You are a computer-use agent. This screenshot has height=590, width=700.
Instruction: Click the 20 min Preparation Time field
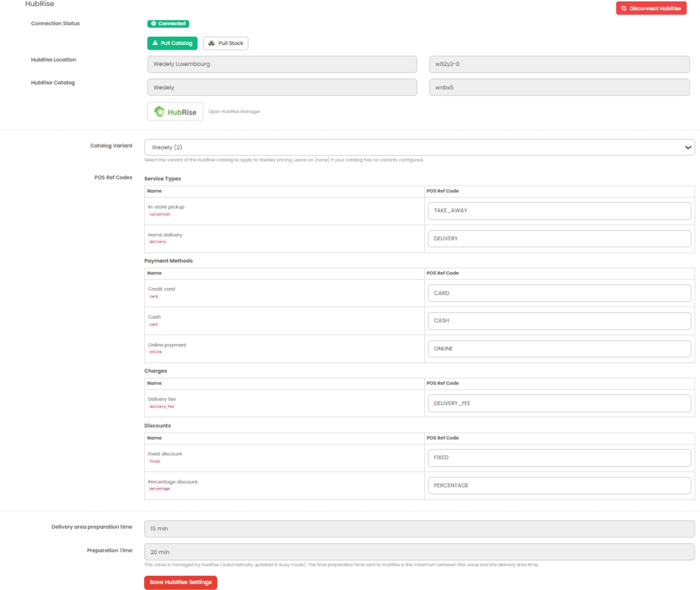tap(419, 552)
